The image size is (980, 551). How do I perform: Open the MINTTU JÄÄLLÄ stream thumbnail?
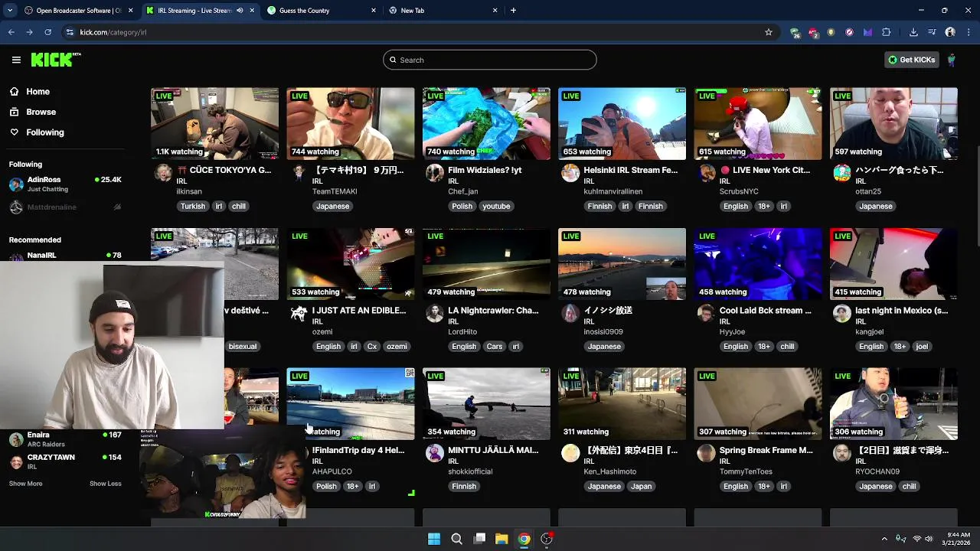click(486, 403)
